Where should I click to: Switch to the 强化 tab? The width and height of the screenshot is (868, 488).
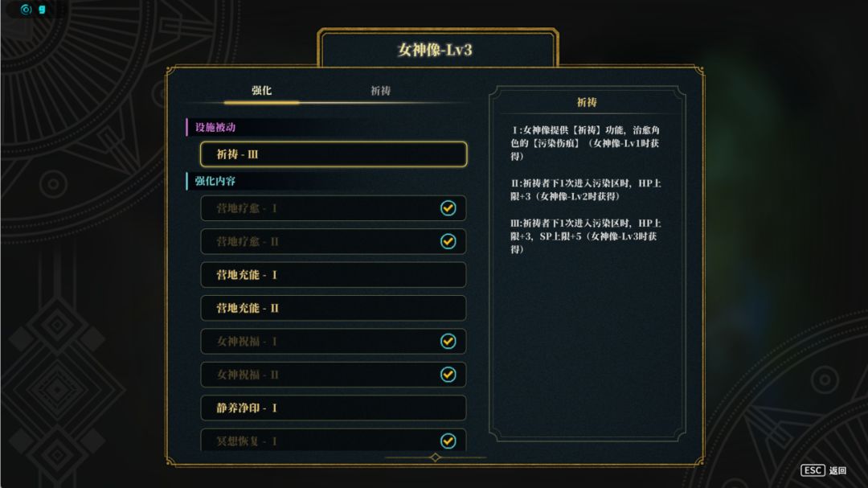pos(261,91)
